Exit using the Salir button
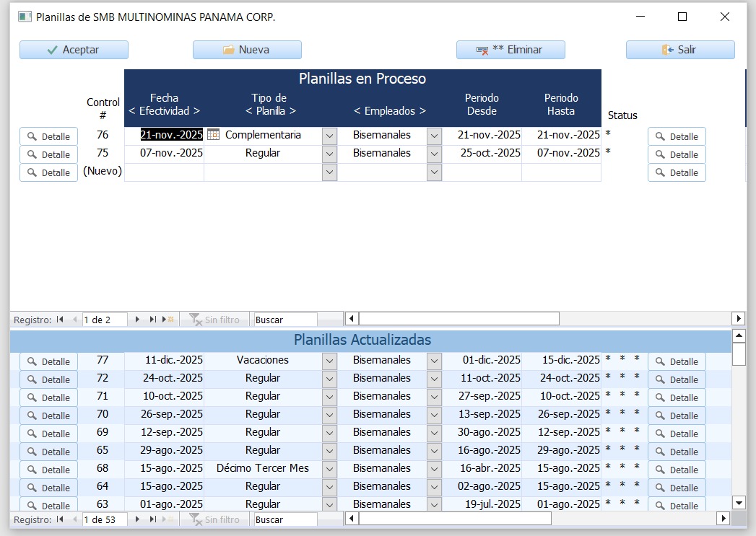 [x=680, y=50]
